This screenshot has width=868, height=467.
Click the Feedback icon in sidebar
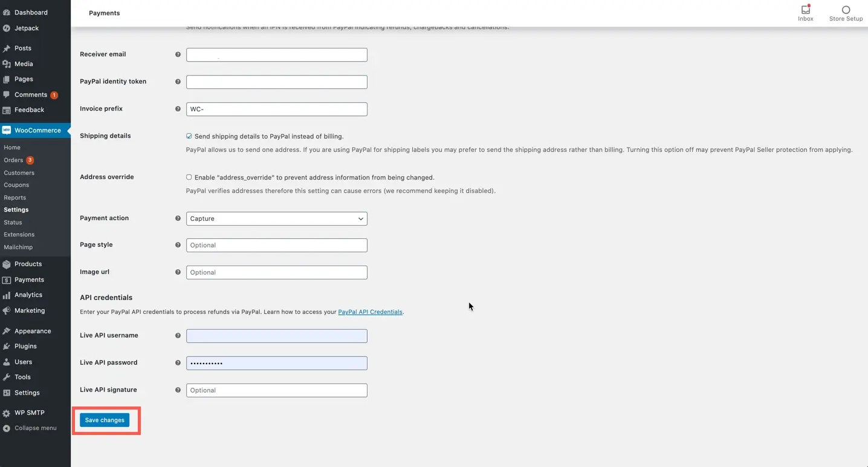click(x=7, y=110)
